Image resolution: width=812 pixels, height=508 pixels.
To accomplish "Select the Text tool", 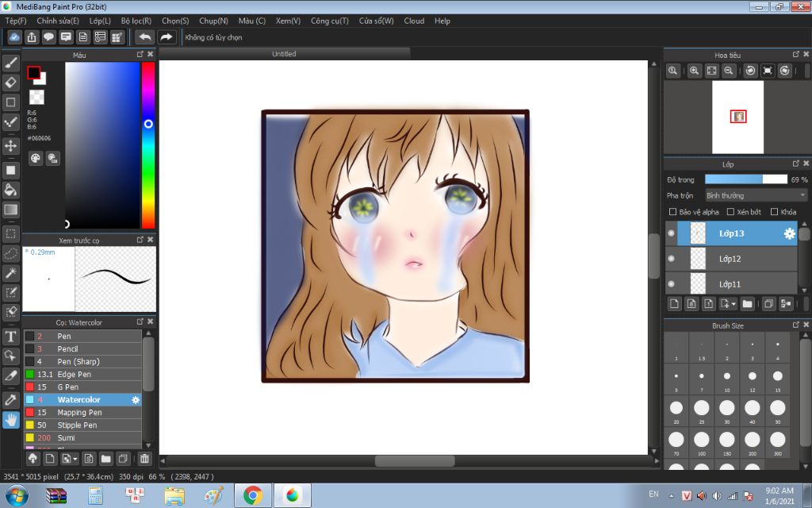I will point(11,337).
